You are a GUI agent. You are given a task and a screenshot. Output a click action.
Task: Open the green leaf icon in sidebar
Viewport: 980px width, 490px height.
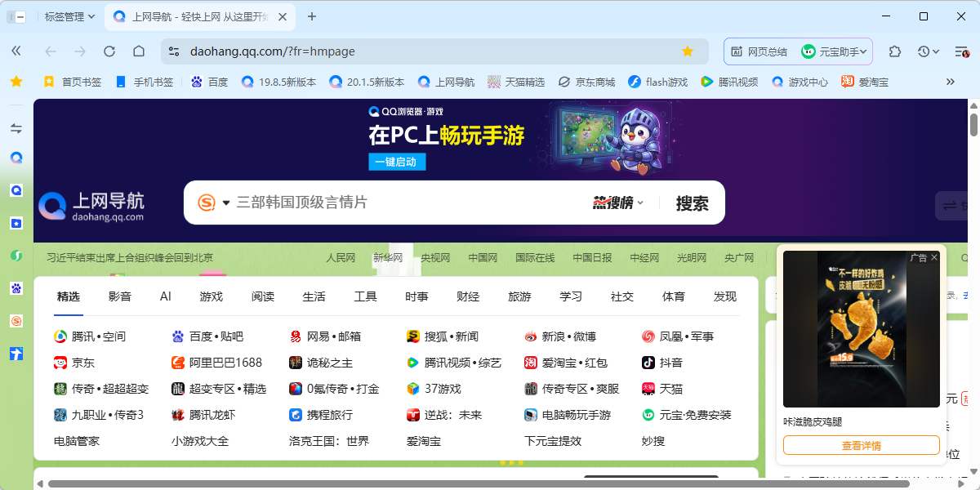coord(16,256)
